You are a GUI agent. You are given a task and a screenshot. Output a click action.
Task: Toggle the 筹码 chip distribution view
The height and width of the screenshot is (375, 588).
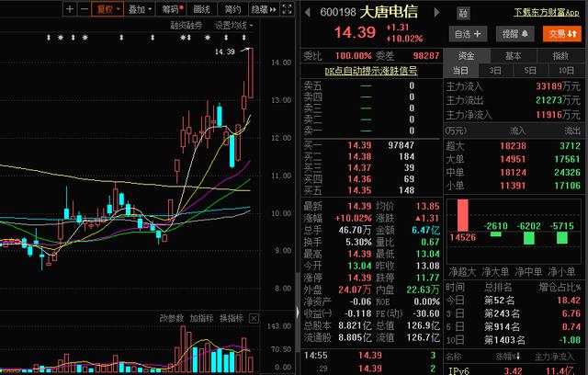(x=172, y=9)
